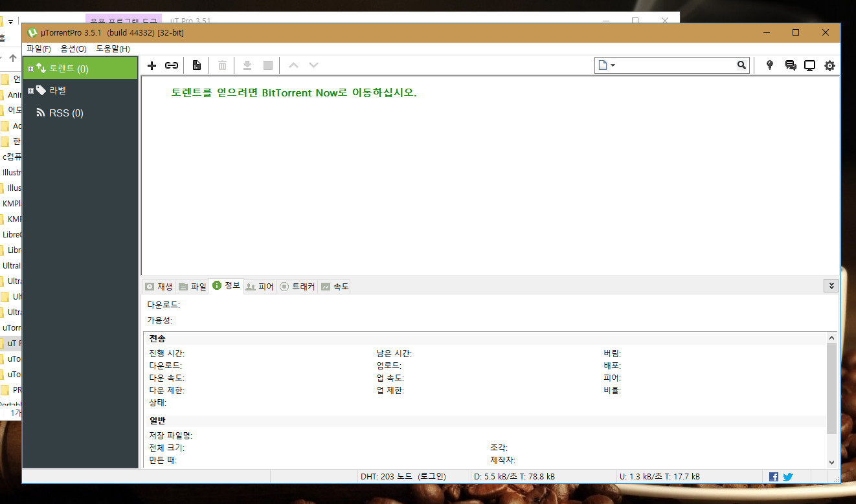Click the search magnifier icon

pos(741,65)
